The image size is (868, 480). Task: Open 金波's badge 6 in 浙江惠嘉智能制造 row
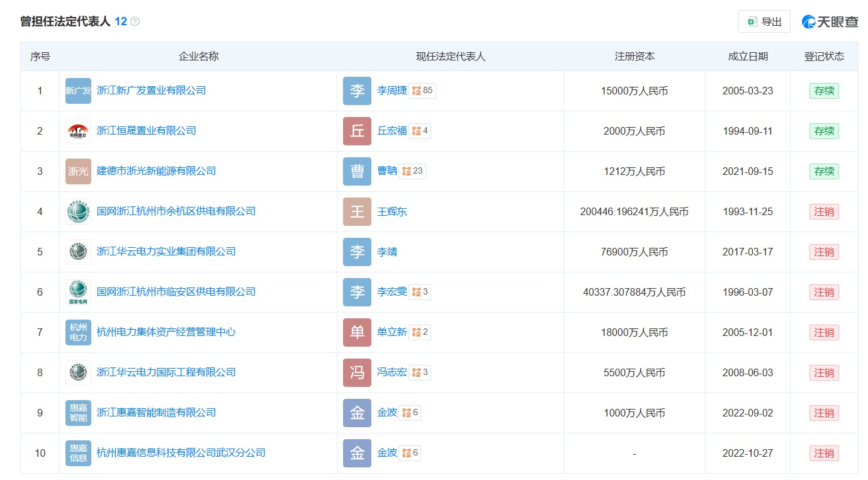pyautogui.click(x=410, y=413)
